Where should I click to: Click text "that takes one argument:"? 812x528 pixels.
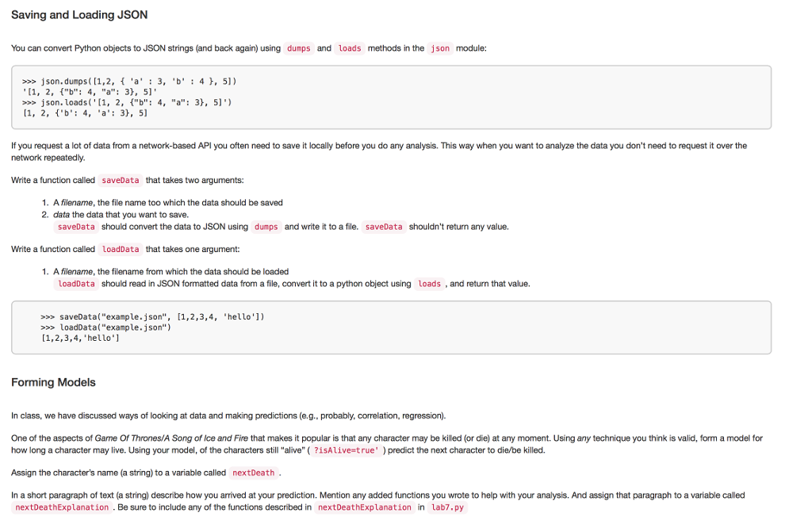193,249
